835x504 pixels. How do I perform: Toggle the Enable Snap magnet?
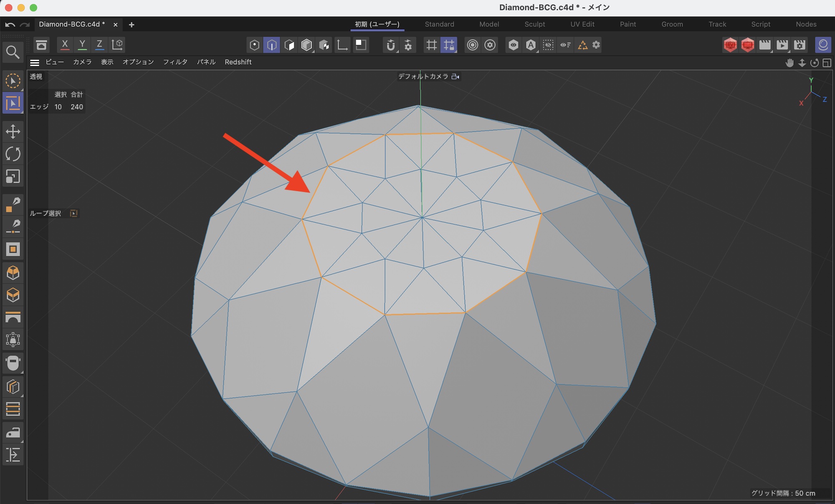click(390, 45)
